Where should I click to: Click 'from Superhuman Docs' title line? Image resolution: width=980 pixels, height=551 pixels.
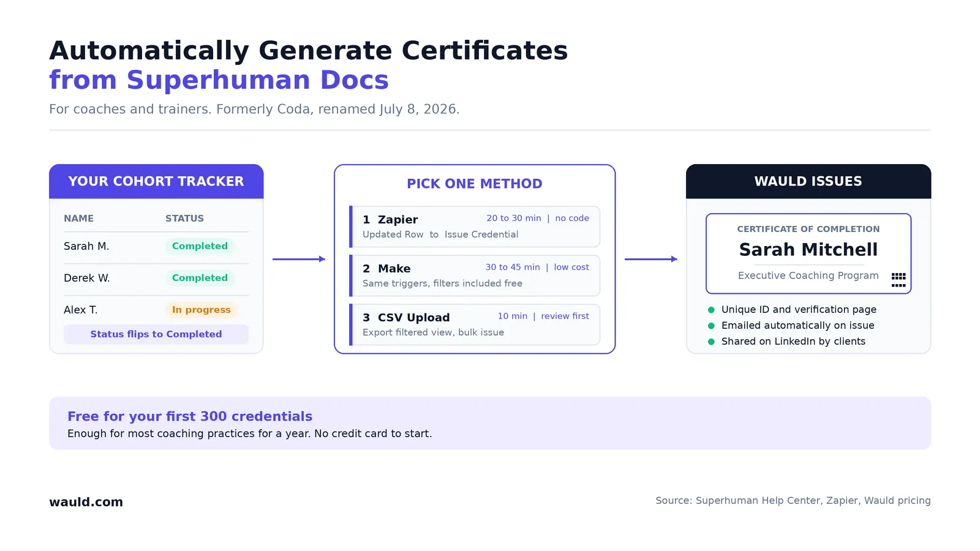click(x=219, y=80)
